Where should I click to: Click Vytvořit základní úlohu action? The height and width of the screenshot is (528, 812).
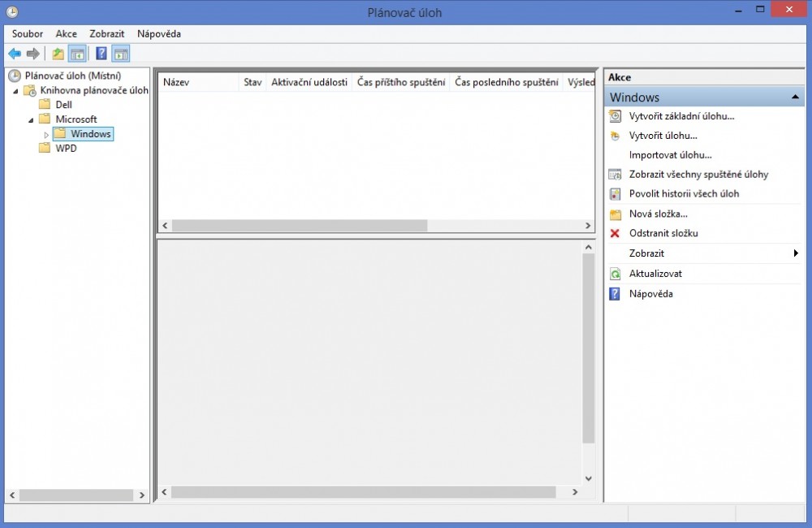tap(681, 116)
